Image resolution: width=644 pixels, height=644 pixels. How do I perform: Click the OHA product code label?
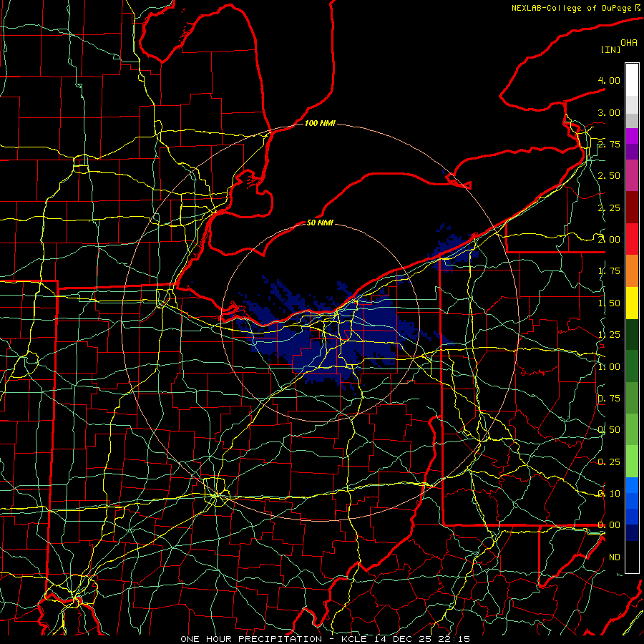pos(629,43)
